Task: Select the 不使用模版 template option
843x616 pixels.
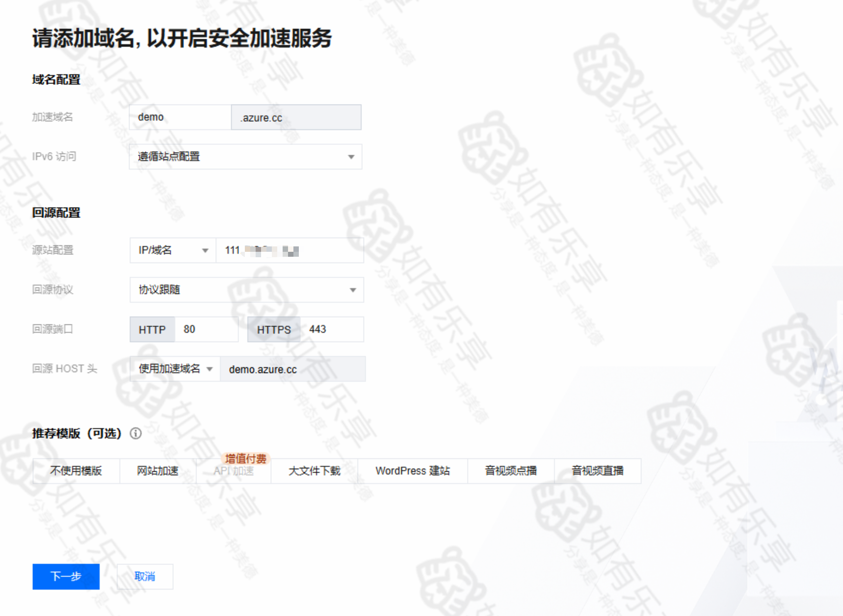Action: (76, 471)
